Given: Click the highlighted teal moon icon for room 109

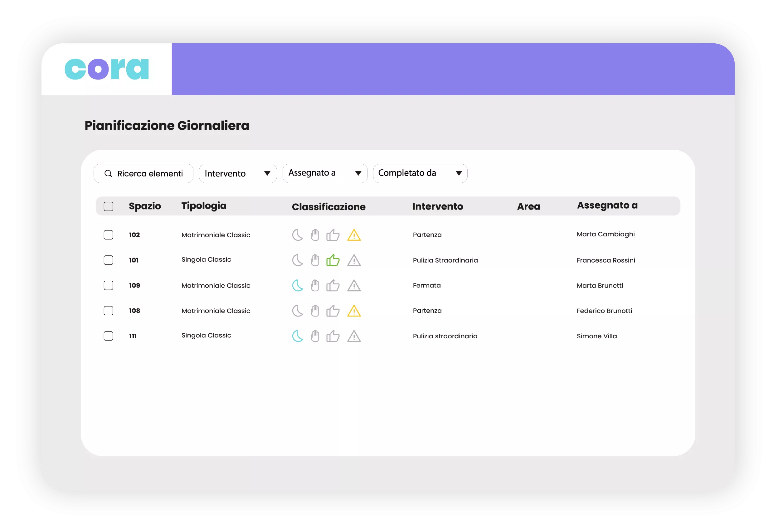Looking at the screenshot, I should [297, 285].
